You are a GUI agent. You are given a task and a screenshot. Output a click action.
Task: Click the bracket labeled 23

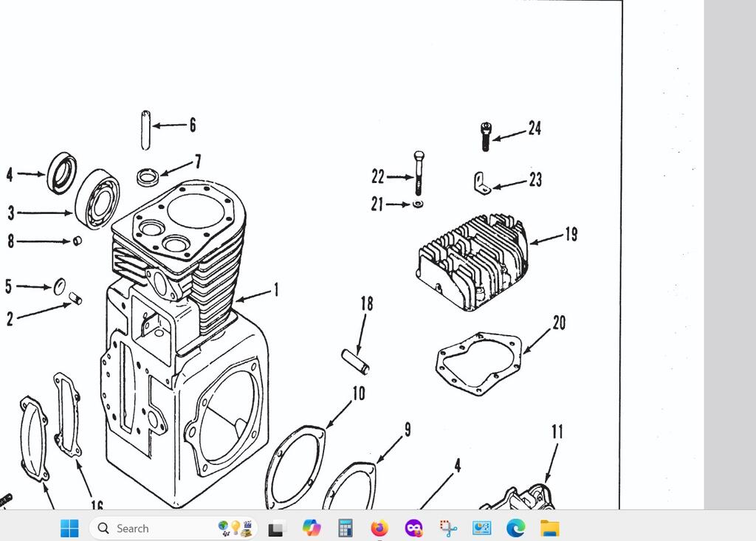(x=482, y=182)
